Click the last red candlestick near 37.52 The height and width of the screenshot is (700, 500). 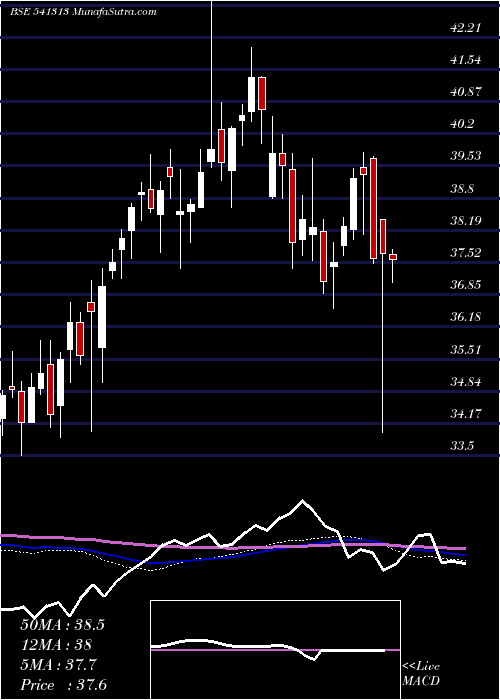pos(393,257)
